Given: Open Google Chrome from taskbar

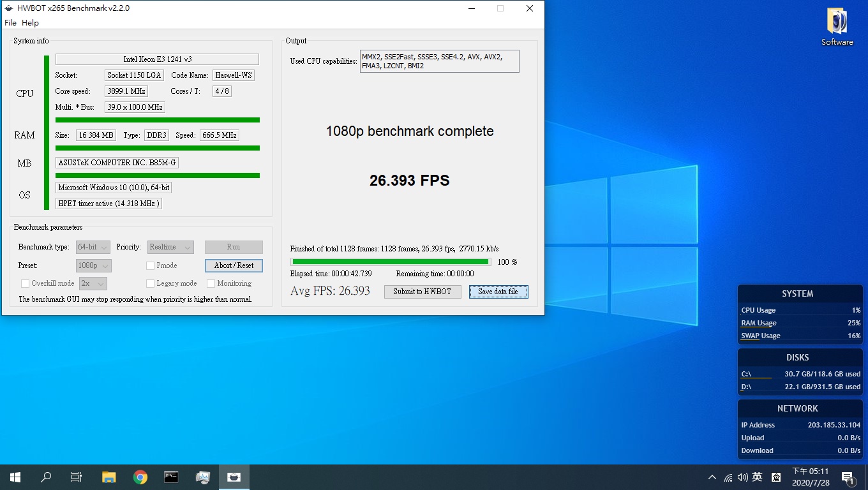Looking at the screenshot, I should coord(140,477).
